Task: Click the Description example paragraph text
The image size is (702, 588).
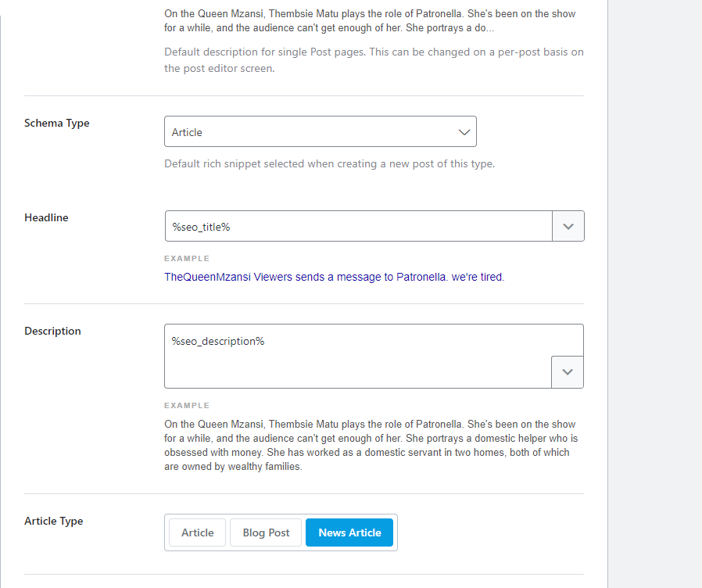Action: (x=371, y=445)
